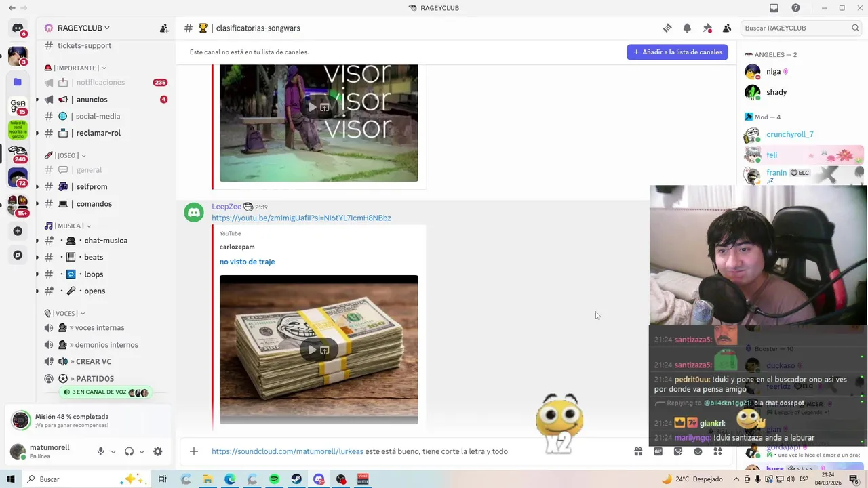Collapse the JOSEO category
This screenshot has width=868, height=488.
tap(65, 155)
